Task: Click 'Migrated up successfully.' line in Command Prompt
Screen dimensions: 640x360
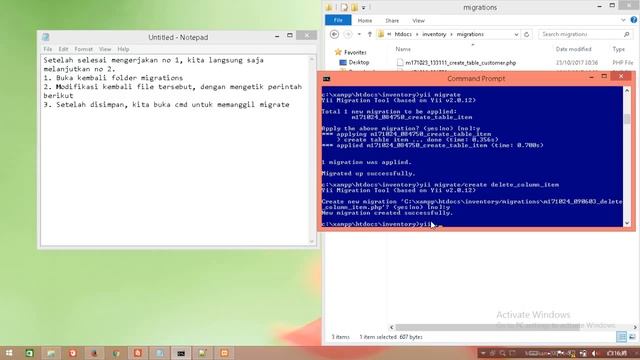Action: point(368,173)
